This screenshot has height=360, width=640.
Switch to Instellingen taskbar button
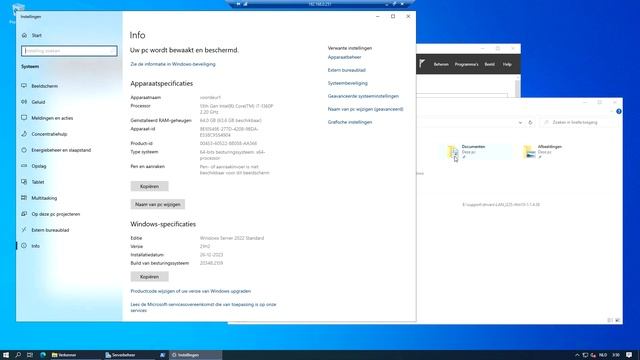[196, 355]
